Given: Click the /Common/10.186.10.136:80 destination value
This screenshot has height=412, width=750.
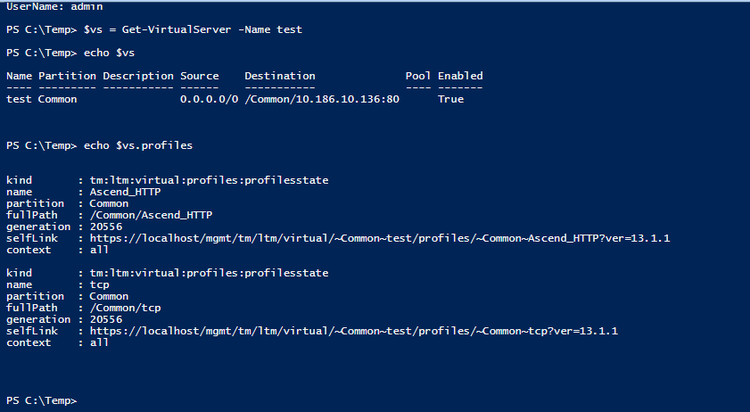Looking at the screenshot, I should 322,99.
